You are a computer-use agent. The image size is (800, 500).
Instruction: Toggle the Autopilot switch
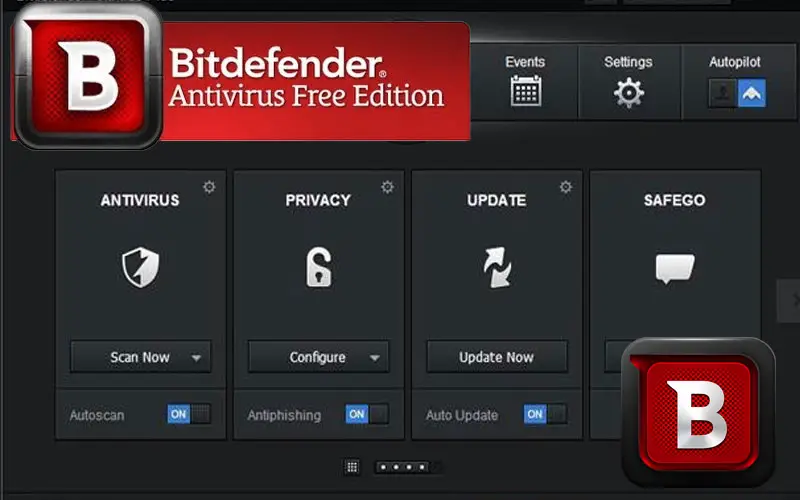click(x=737, y=92)
